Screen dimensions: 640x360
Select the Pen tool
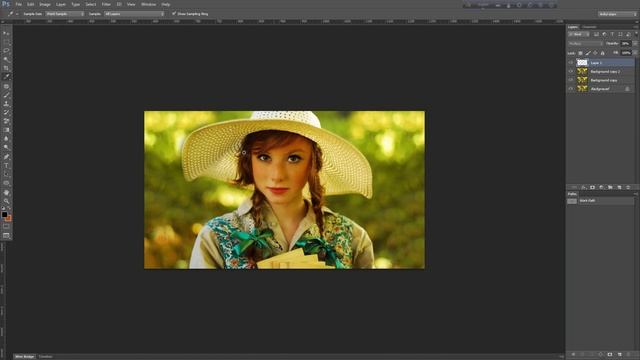pos(6,157)
